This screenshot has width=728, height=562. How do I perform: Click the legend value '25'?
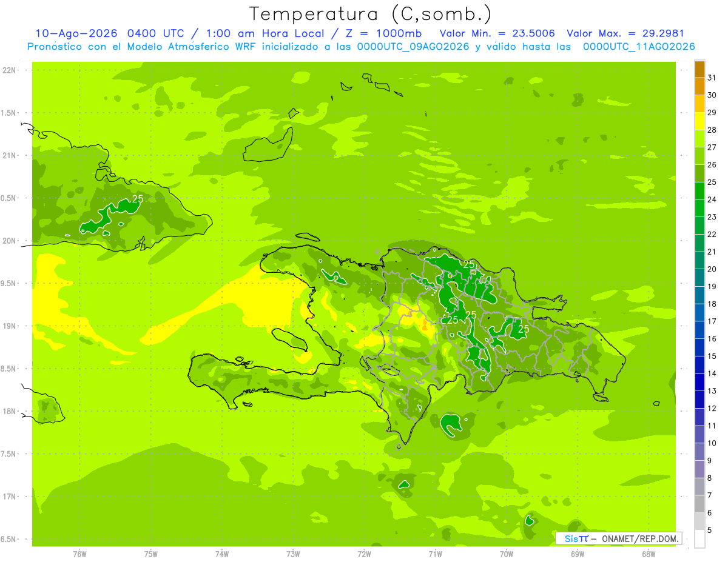712,182
